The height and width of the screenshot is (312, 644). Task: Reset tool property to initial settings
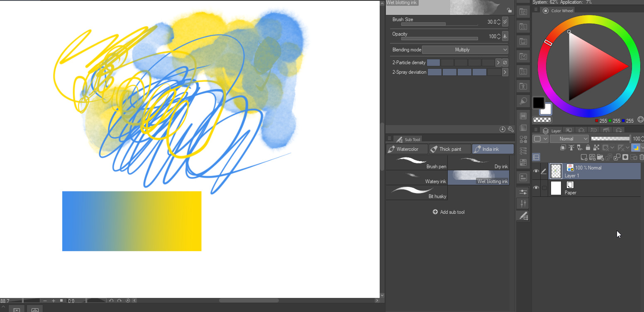pos(503,129)
